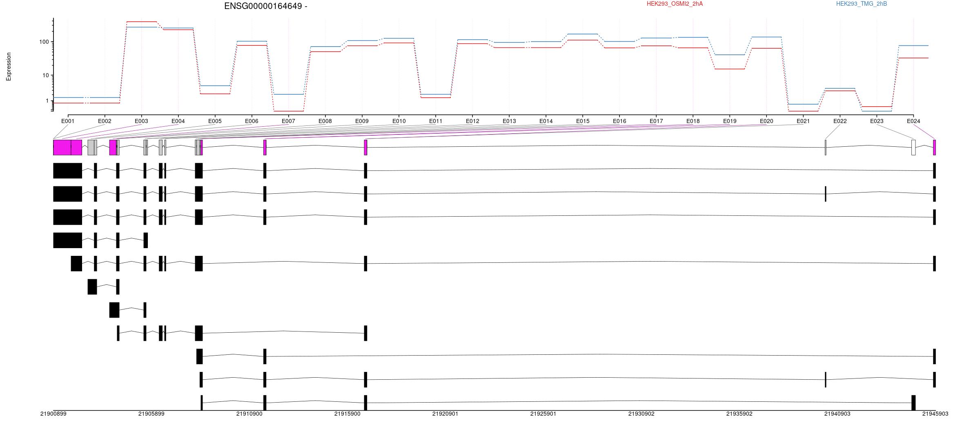
Task: Click the red expression line above E003
Action: [x=141, y=22]
